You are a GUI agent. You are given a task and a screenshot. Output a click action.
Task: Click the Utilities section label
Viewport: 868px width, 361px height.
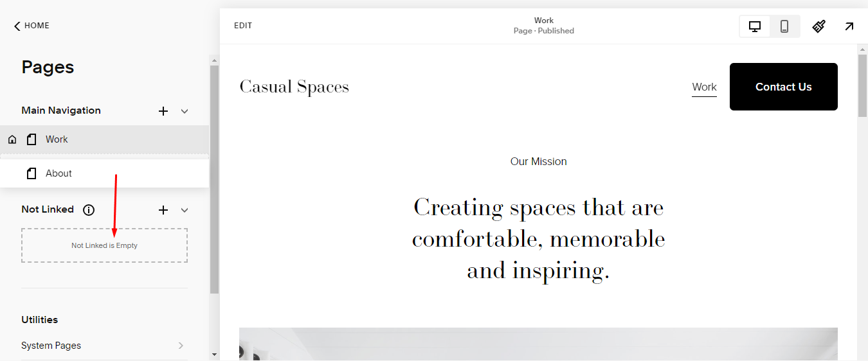[x=39, y=320]
